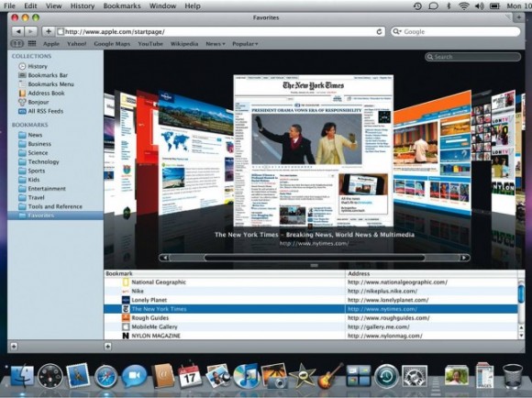Click Cover Flow left scroll arrow
This screenshot has width=532, height=398.
click(x=164, y=258)
